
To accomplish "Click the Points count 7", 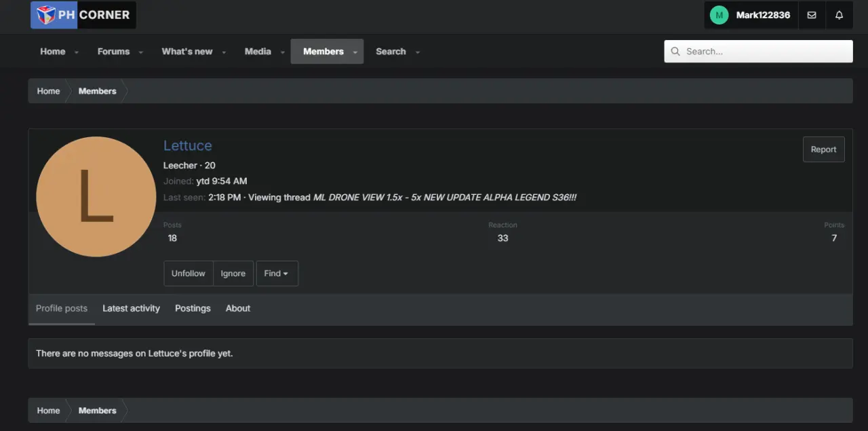I will (x=834, y=238).
